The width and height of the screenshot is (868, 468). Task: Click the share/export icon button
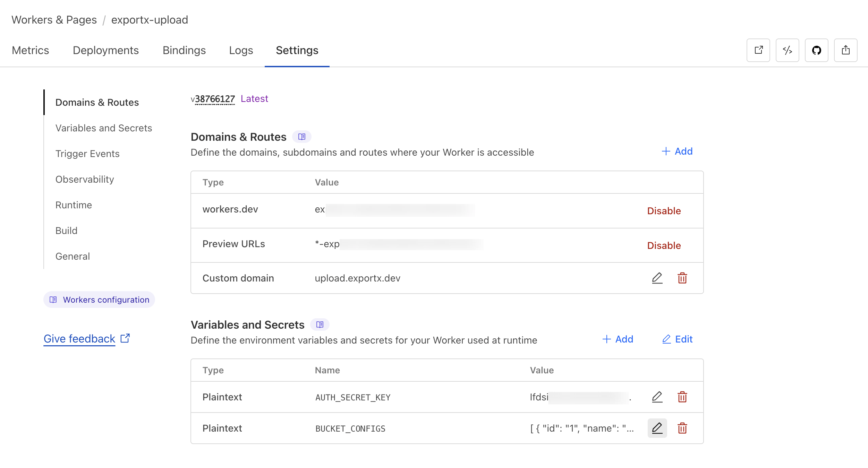(846, 50)
